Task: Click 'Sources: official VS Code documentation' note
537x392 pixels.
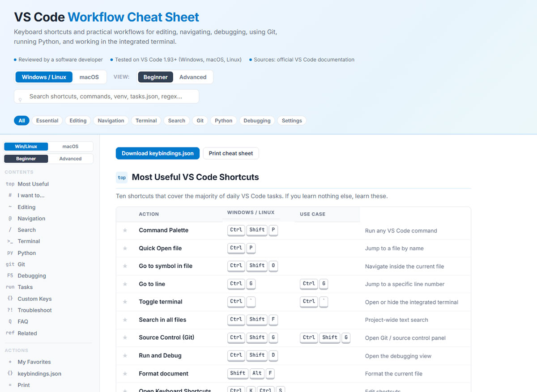Action: 304,59
